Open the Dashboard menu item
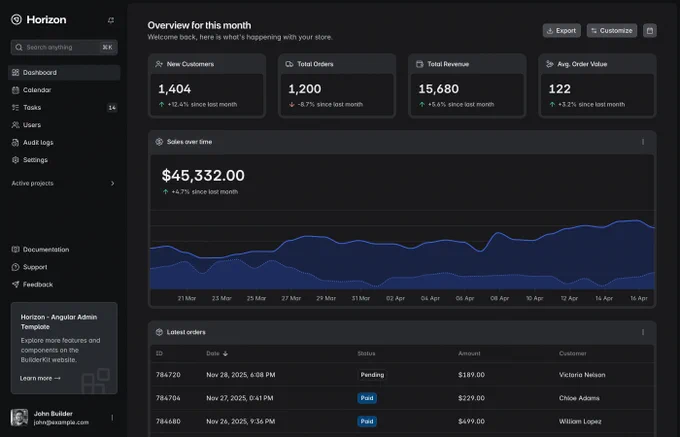Screen dimensions: 680x437 click(64, 72)
